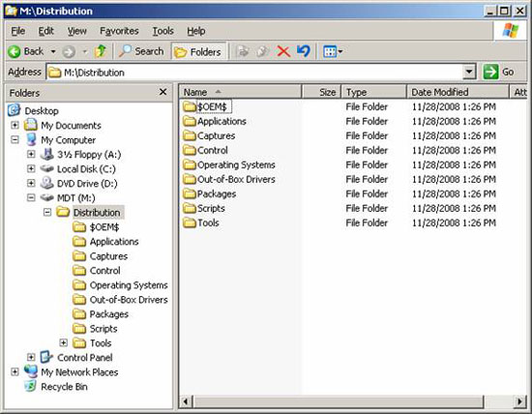
Task: Click the Copy To toolbar icon
Action: click(262, 51)
